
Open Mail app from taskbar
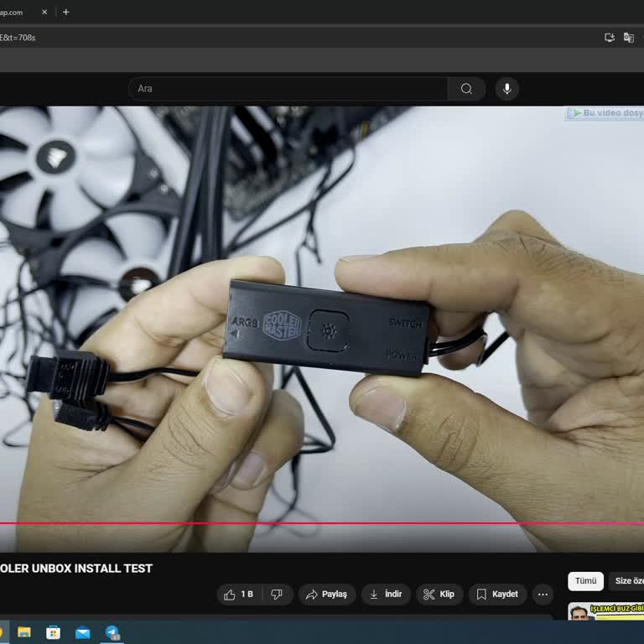point(82,632)
